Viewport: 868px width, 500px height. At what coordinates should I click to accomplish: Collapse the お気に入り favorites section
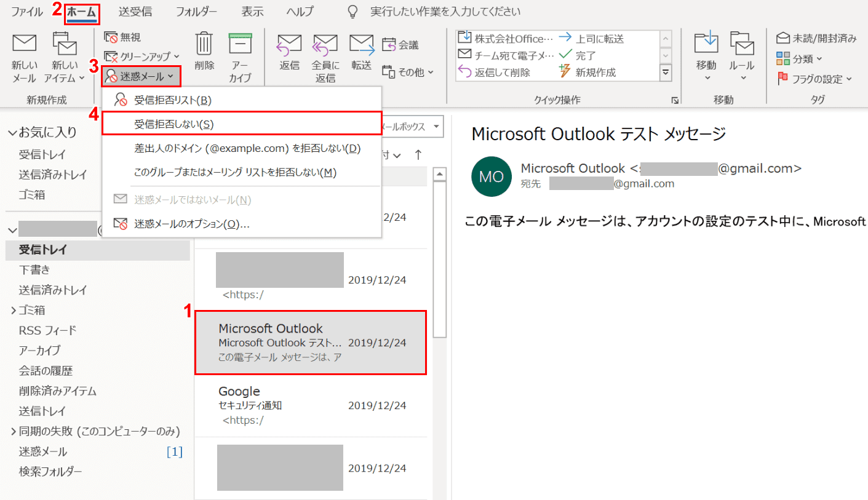tap(12, 132)
